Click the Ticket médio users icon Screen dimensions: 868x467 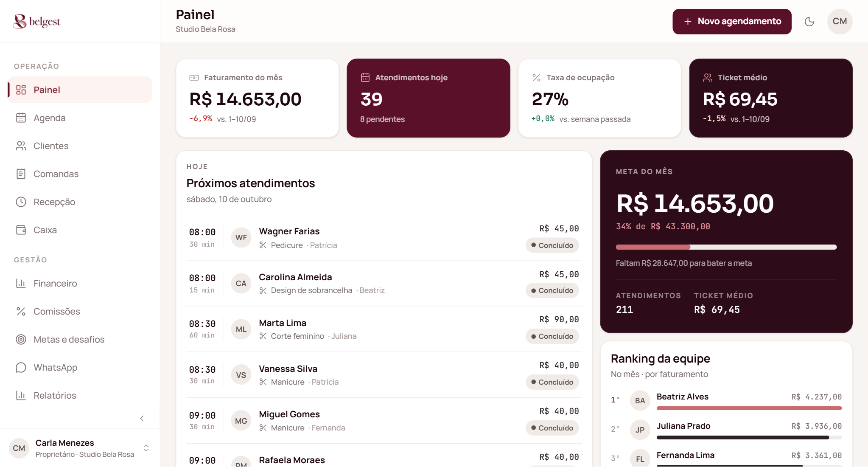coord(708,77)
